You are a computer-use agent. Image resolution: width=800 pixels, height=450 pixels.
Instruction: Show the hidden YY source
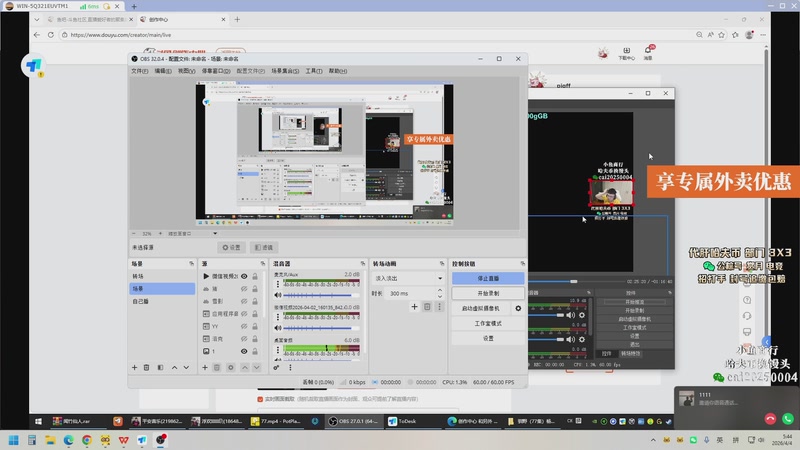click(244, 326)
